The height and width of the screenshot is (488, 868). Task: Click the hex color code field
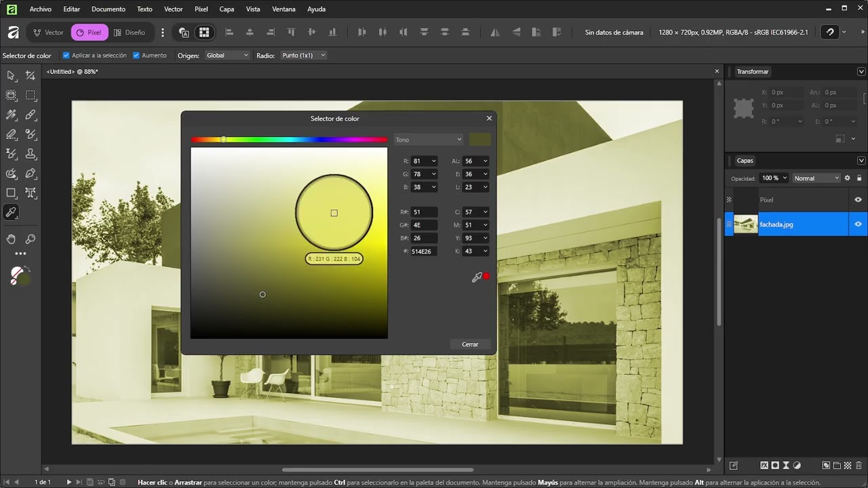[x=424, y=251]
